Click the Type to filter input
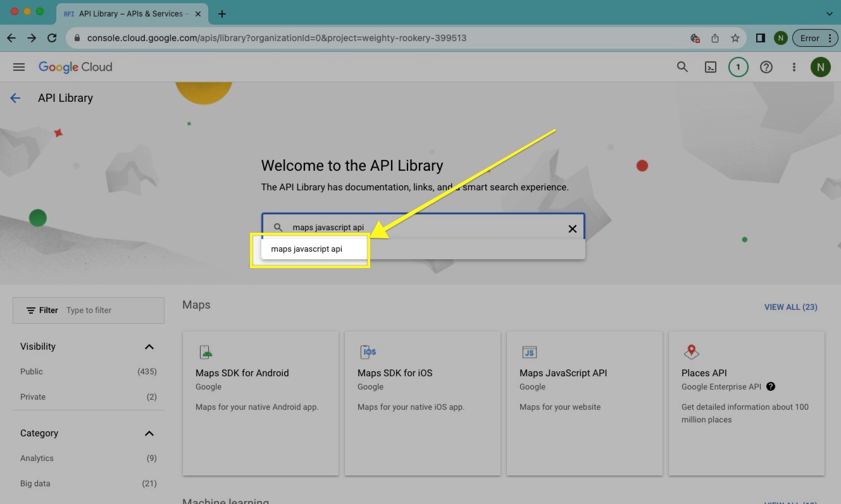This screenshot has height=504, width=841. (x=113, y=310)
